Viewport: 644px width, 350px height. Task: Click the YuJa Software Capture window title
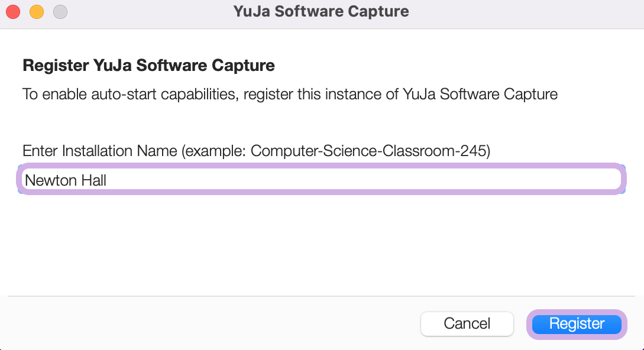[x=321, y=11]
